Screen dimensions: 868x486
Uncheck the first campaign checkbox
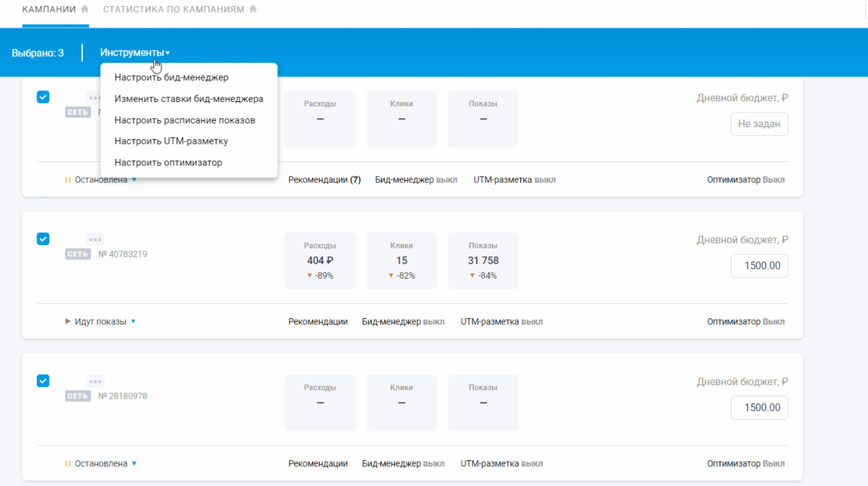(43, 97)
